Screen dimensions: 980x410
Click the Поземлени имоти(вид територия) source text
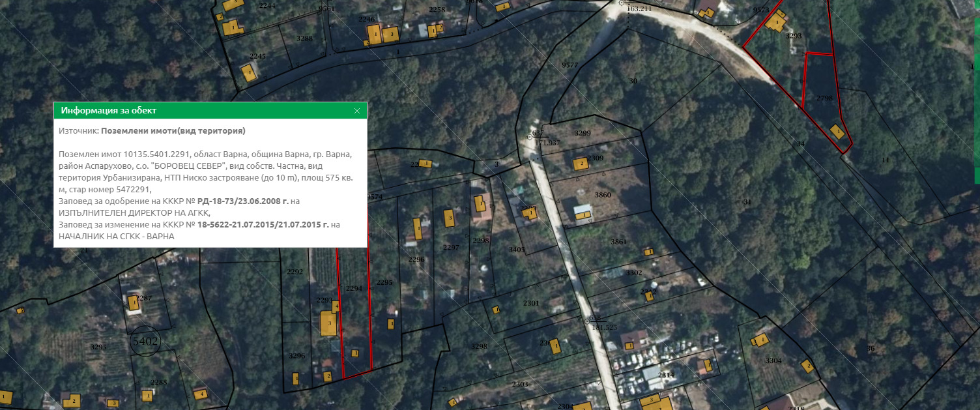(173, 131)
